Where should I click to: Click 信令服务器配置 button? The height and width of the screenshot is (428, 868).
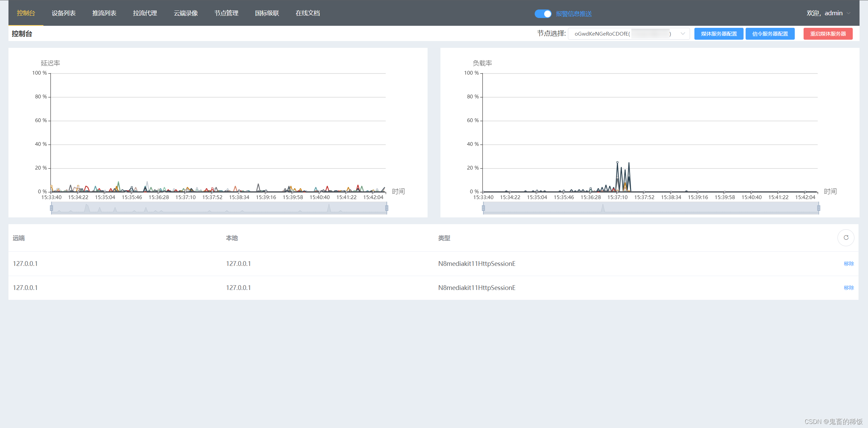(x=770, y=34)
